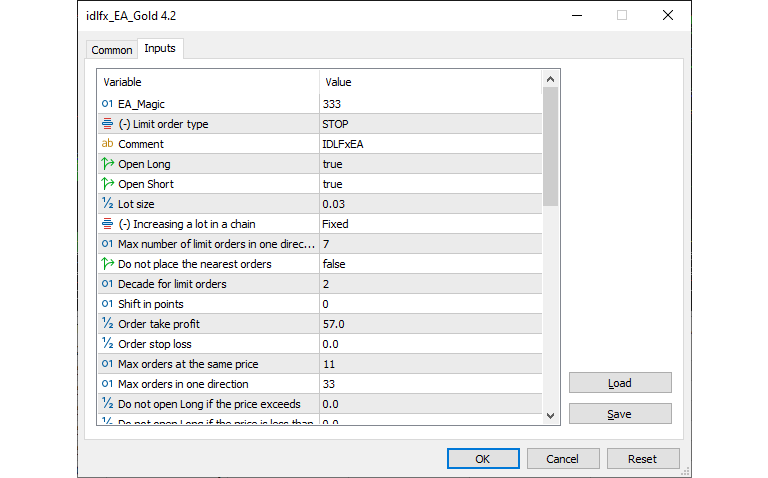
Task: Select the Inputs tab
Action: [160, 49]
